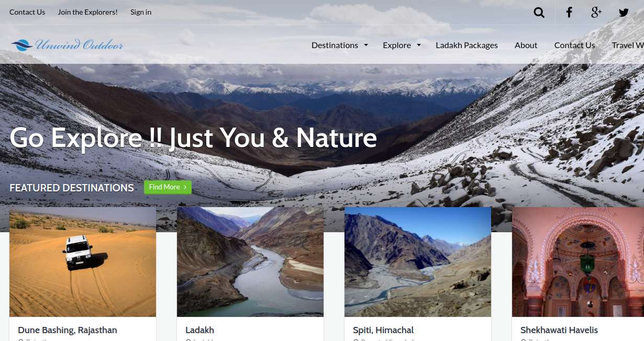Go to Contact Us in main navigation
The width and height of the screenshot is (644, 341).
click(574, 45)
